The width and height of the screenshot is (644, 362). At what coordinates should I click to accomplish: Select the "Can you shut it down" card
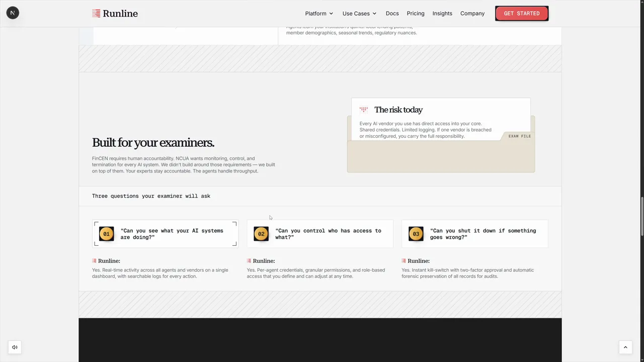pos(475,234)
